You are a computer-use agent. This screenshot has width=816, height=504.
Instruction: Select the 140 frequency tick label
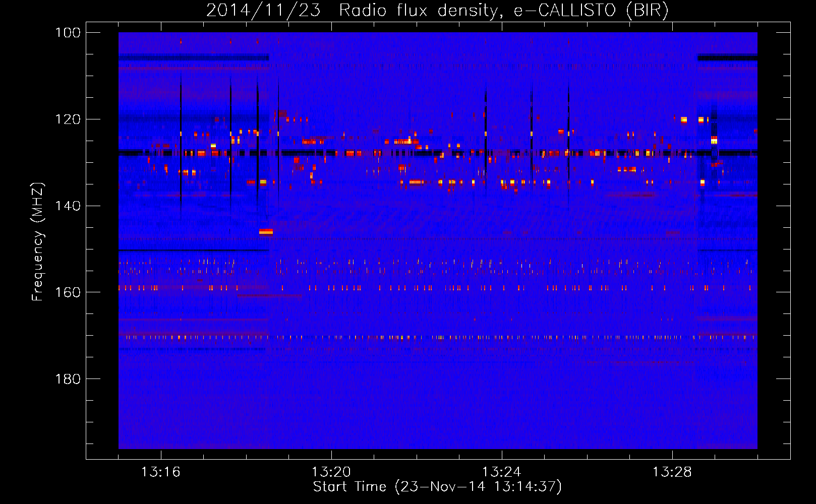[x=69, y=206]
